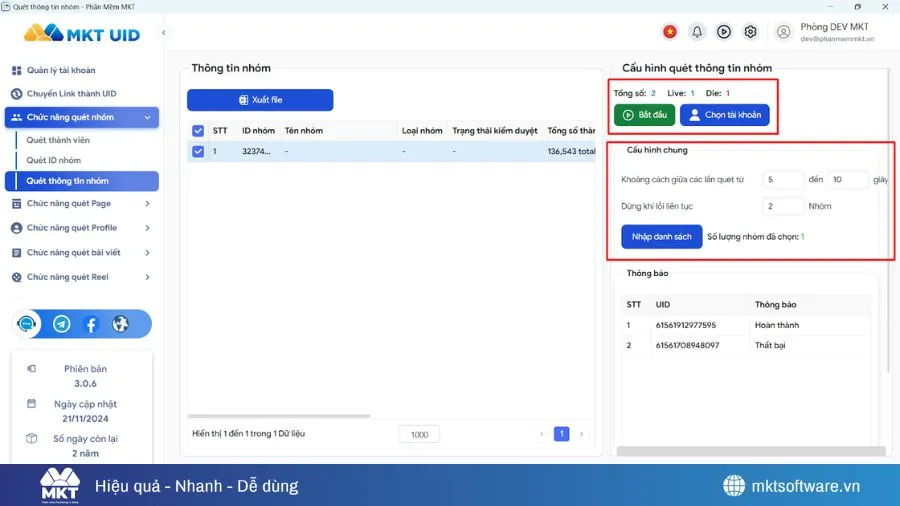Click the page size field showing 1000
Viewport: 900px width, 506px height.
420,434
